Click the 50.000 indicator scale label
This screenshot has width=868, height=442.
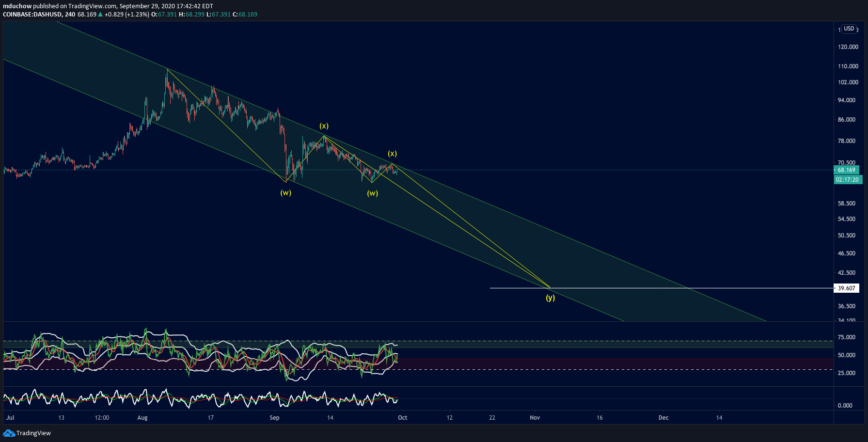(x=847, y=355)
